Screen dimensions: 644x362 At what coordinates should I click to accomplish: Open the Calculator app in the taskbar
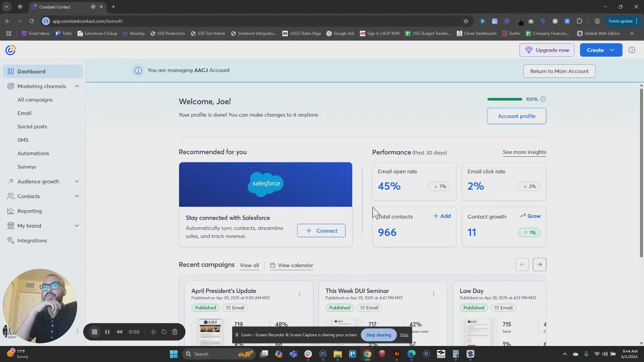pyautogui.click(x=455, y=354)
